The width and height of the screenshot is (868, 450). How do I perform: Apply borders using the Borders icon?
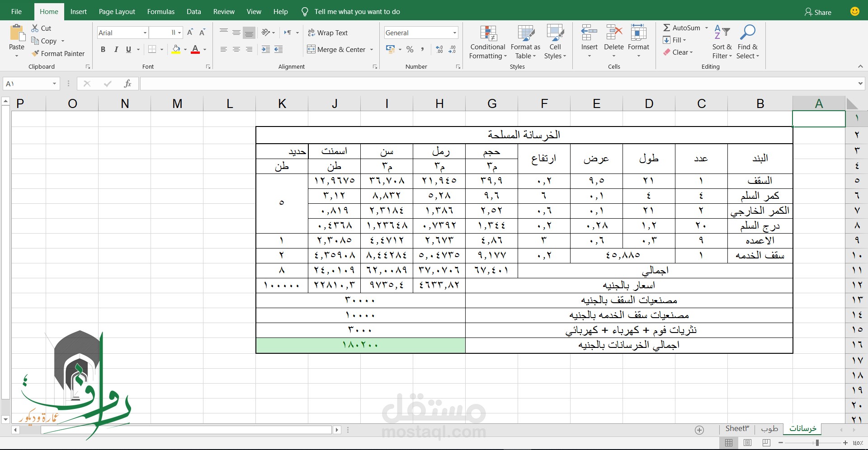pyautogui.click(x=152, y=49)
